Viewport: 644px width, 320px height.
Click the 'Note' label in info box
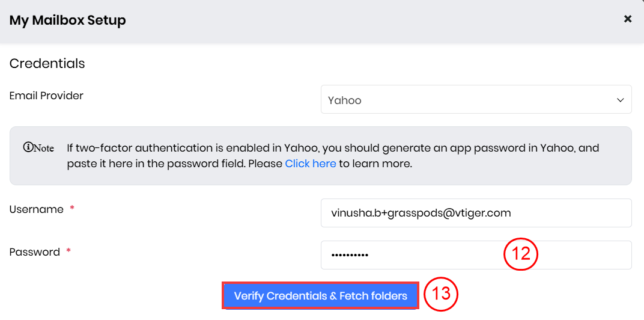[x=43, y=148]
